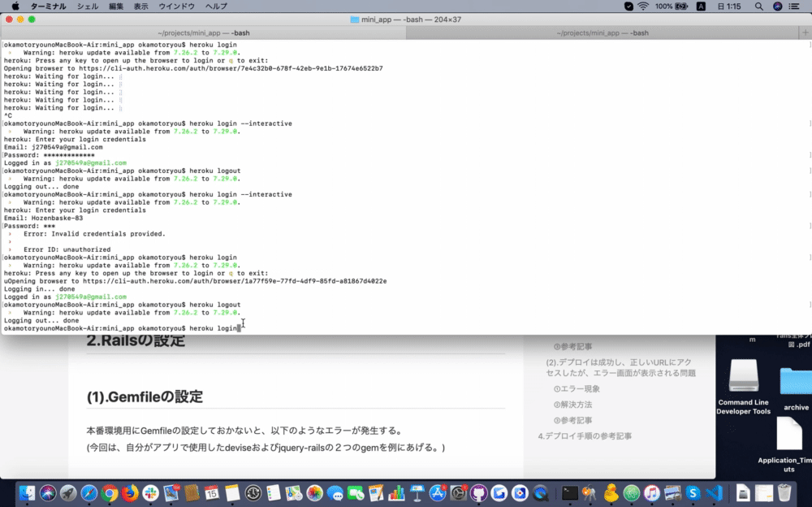Image resolution: width=812 pixels, height=507 pixels.
Task: Open Calendar from the Dock
Action: point(212,492)
